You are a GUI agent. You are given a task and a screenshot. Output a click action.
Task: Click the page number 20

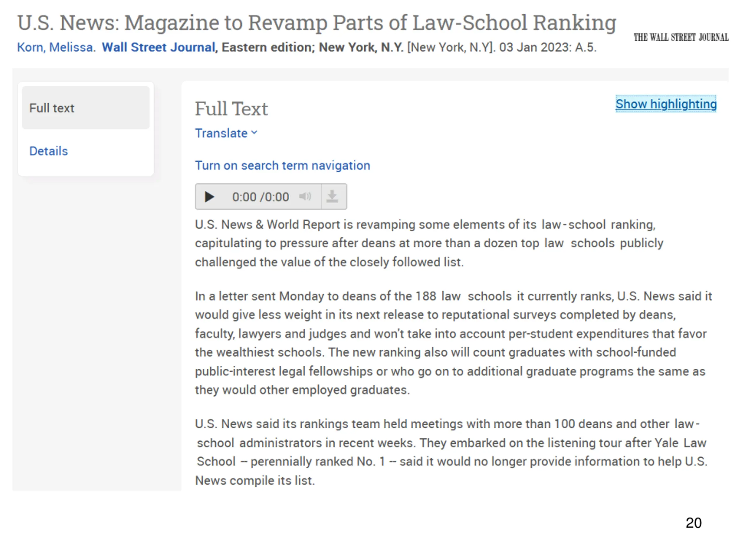694,523
